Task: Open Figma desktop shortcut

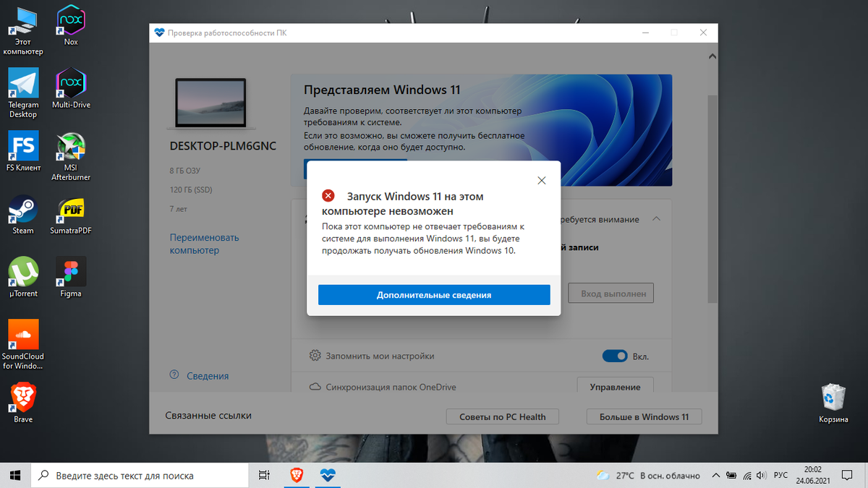Action: pos(71,277)
